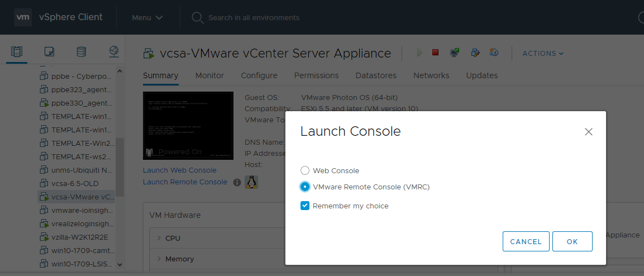Click the Edit Settings icon
The height and width of the screenshot is (276, 644).
475,53
